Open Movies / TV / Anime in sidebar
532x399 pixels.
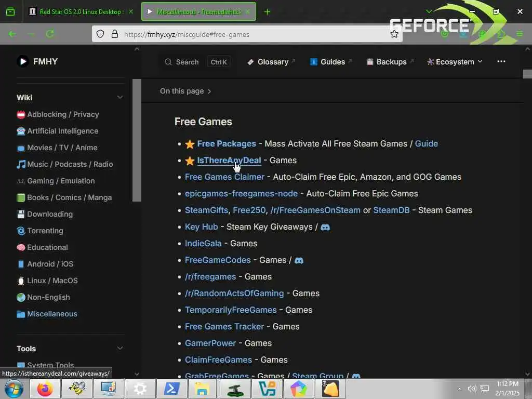coord(57,148)
